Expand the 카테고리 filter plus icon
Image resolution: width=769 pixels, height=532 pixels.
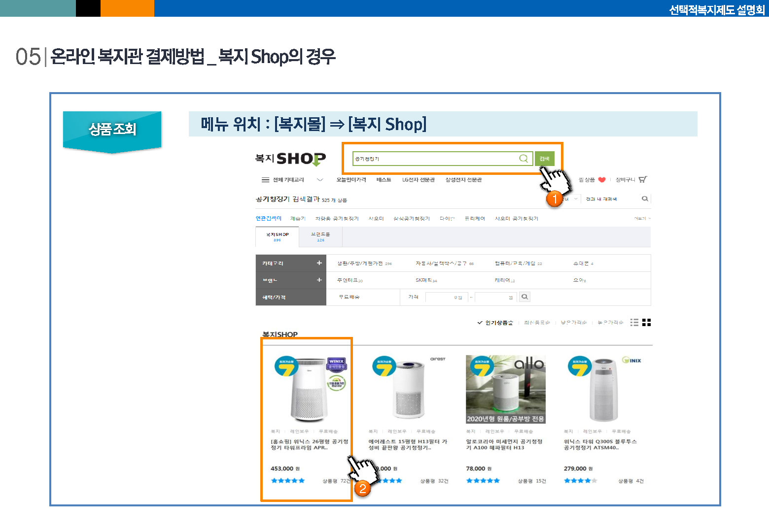(x=319, y=263)
